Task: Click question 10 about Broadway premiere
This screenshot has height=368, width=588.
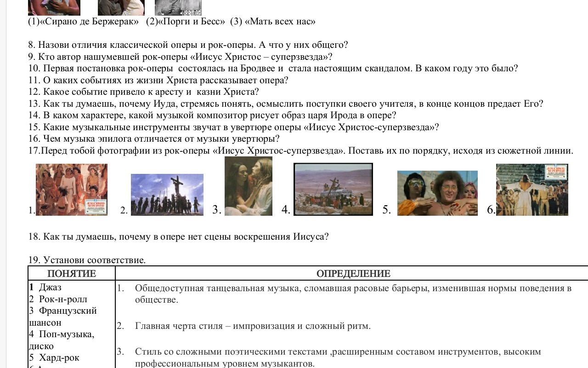Action: coord(273,69)
